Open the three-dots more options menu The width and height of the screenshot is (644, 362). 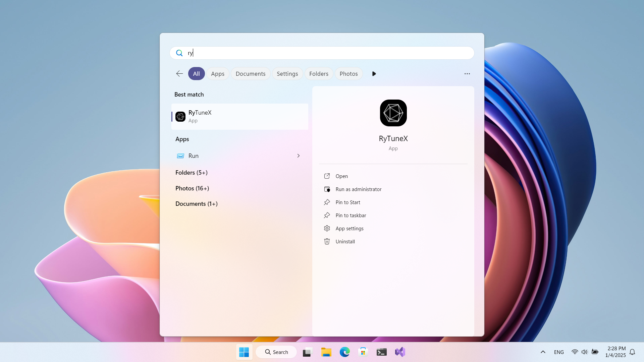click(467, 74)
